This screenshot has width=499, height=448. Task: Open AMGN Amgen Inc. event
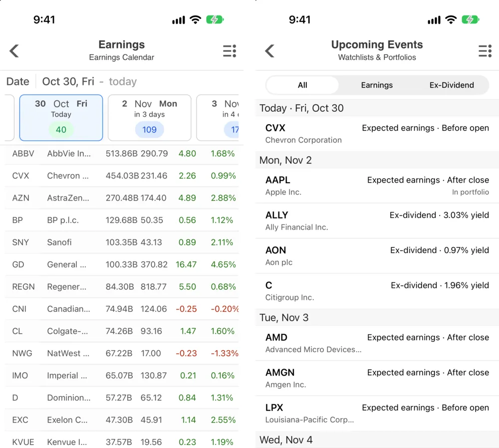pos(377,378)
